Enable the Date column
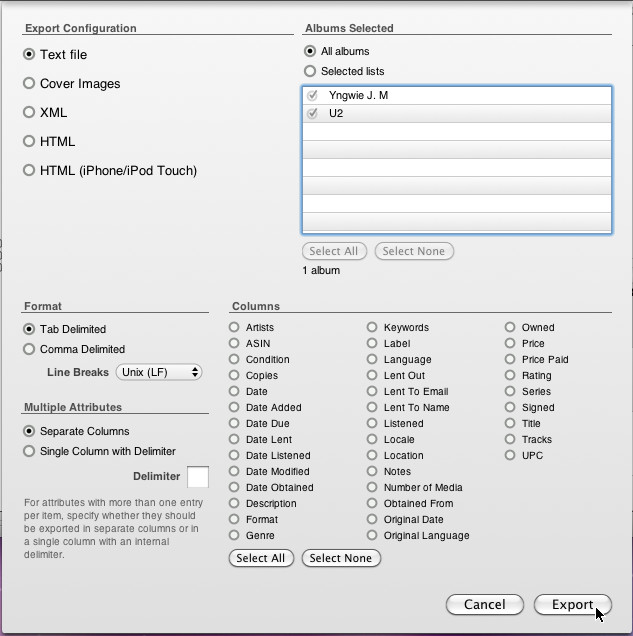 (x=234, y=391)
